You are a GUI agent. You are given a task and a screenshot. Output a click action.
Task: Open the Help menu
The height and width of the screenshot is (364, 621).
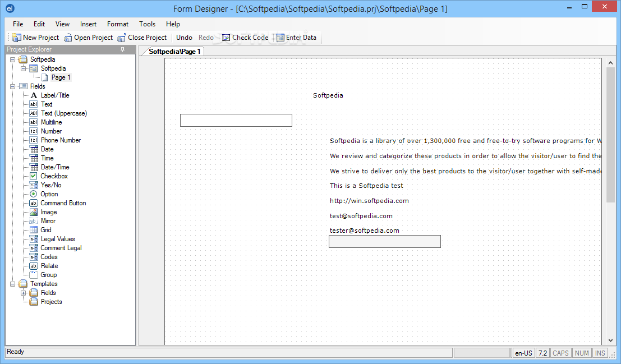pos(173,24)
